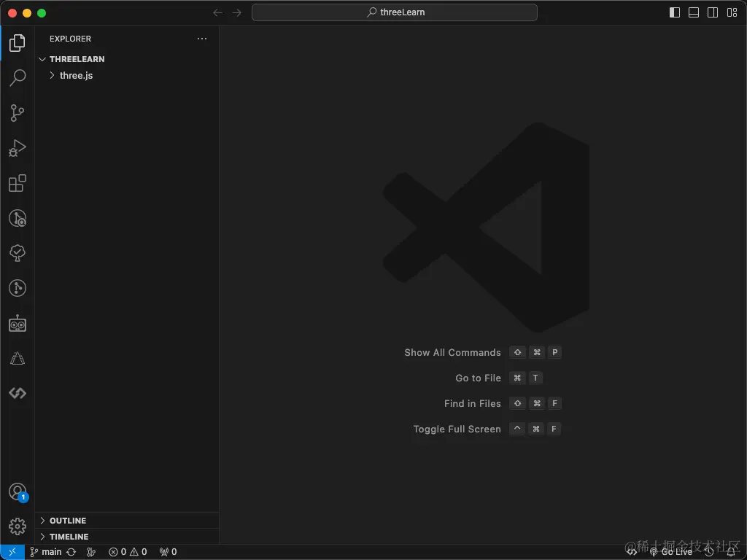Open the robot-face activity bar icon
Viewport: 747px width, 560px height.
pos(18,323)
